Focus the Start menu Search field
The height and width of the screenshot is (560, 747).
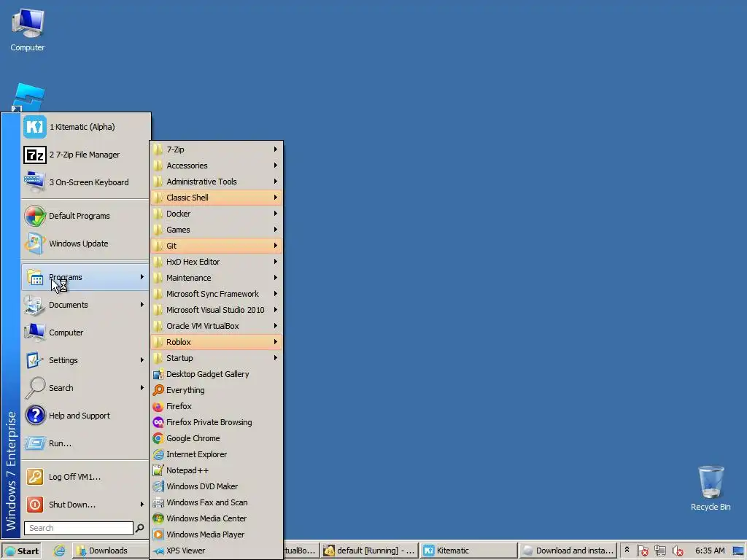79,528
